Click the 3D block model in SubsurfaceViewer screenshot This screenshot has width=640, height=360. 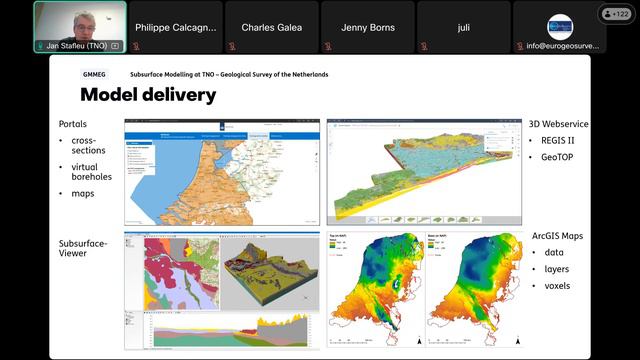click(270, 274)
